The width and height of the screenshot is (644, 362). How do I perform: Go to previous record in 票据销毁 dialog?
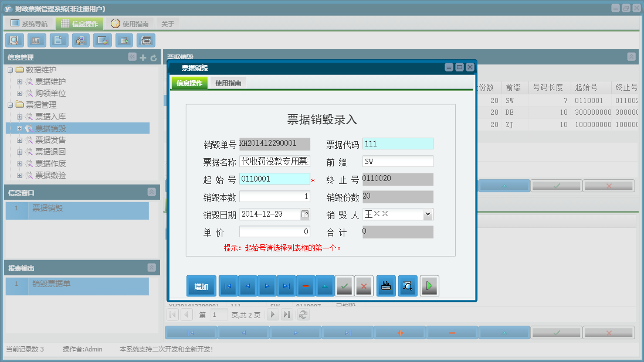(248, 286)
